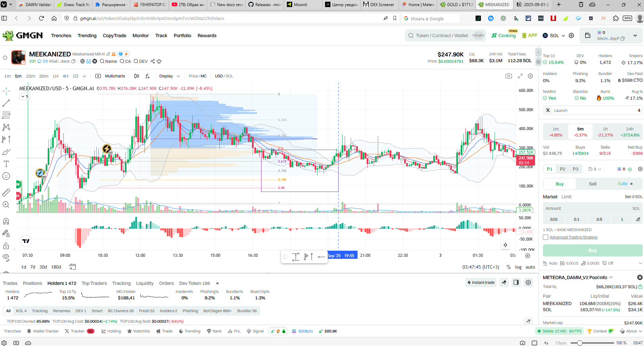Collapse the right info sidebar arrow
The image size is (644, 346).
coord(538,52)
